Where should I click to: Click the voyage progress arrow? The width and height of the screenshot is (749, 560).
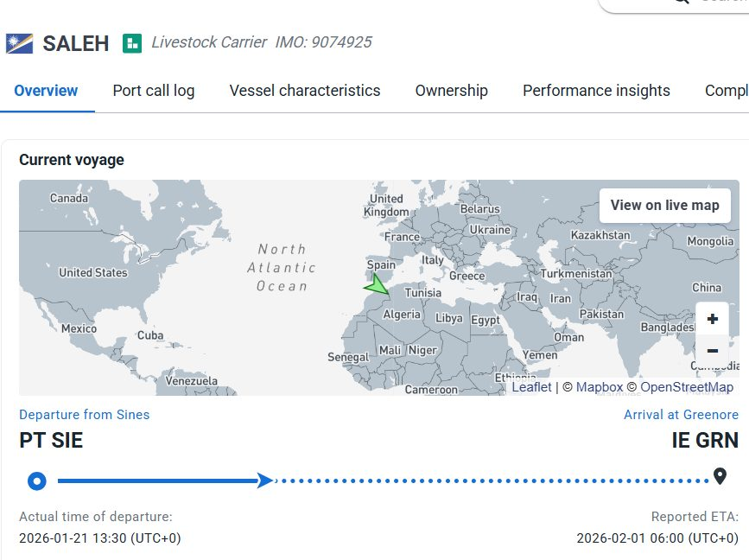pyautogui.click(x=265, y=480)
